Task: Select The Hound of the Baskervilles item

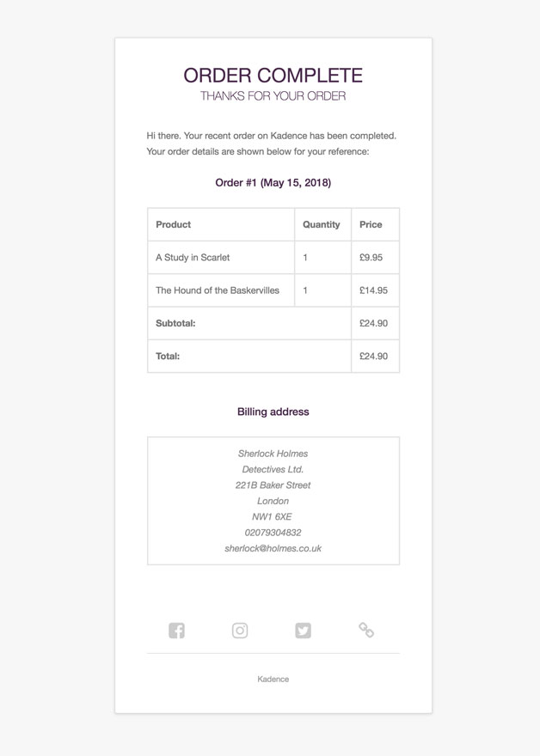Action: [218, 290]
